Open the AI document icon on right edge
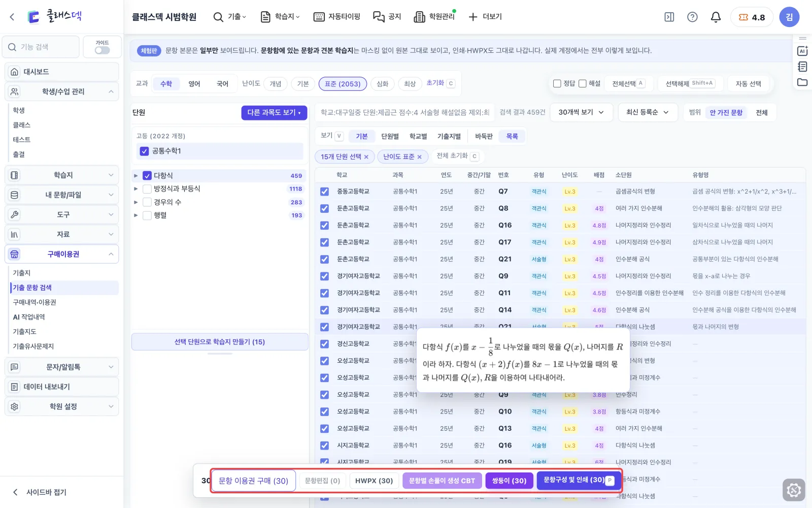Viewport: 812px width, 508px height. pos(802,51)
